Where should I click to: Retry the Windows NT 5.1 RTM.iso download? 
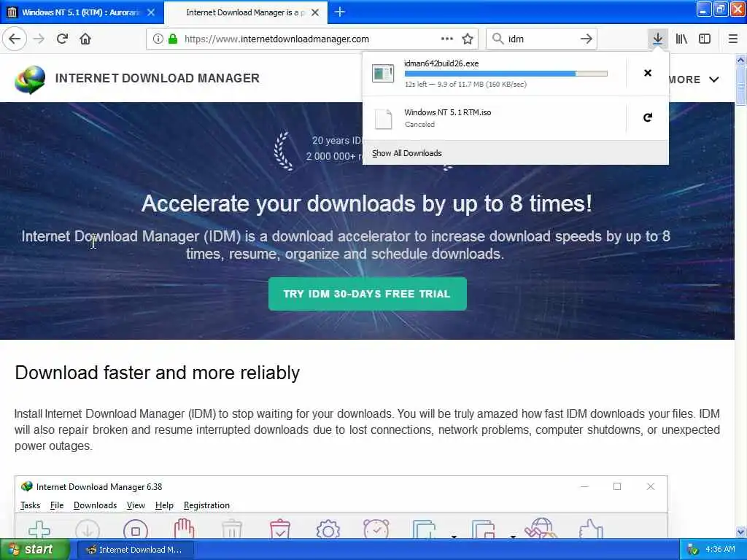point(648,117)
